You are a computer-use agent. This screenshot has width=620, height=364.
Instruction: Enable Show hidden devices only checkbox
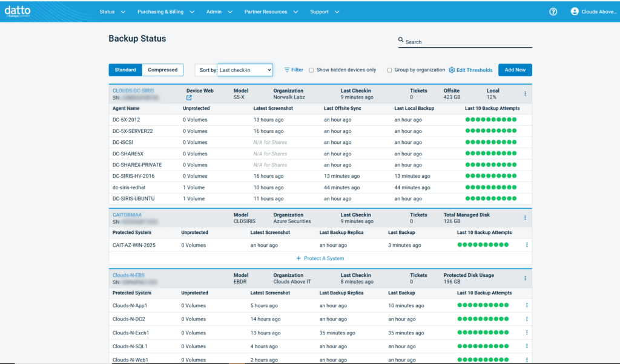(x=311, y=70)
